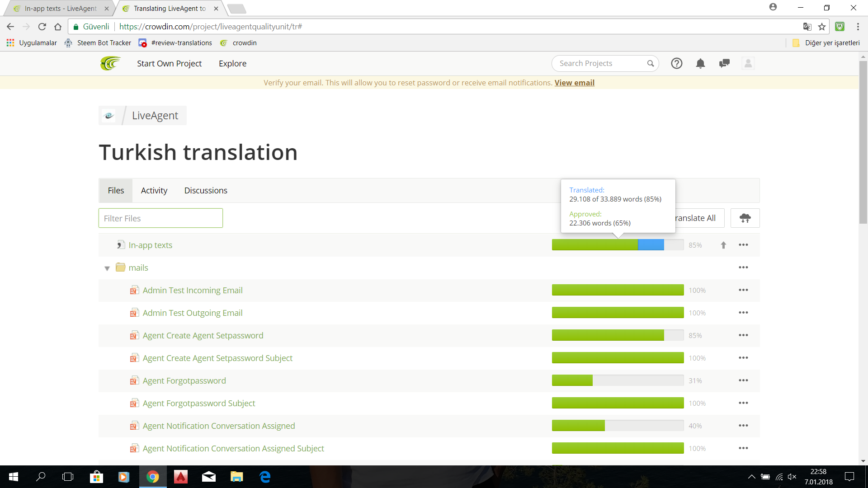
Task: Go to the browser home page
Action: pyautogui.click(x=58, y=27)
